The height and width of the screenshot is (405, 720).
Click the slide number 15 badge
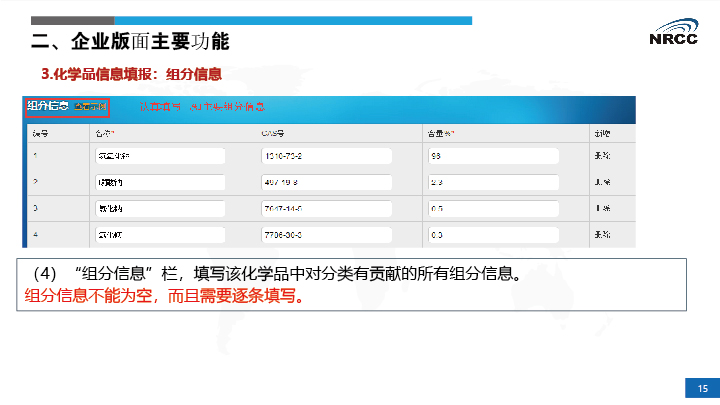(x=702, y=389)
